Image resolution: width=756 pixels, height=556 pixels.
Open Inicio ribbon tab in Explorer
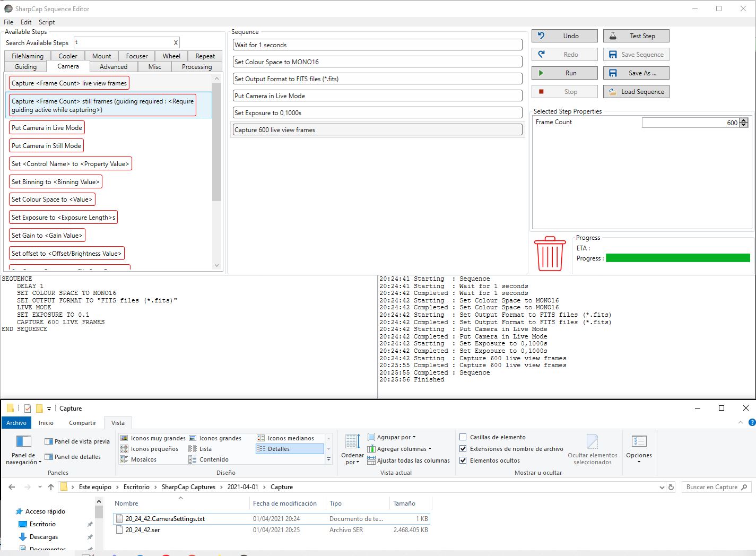[46, 423]
